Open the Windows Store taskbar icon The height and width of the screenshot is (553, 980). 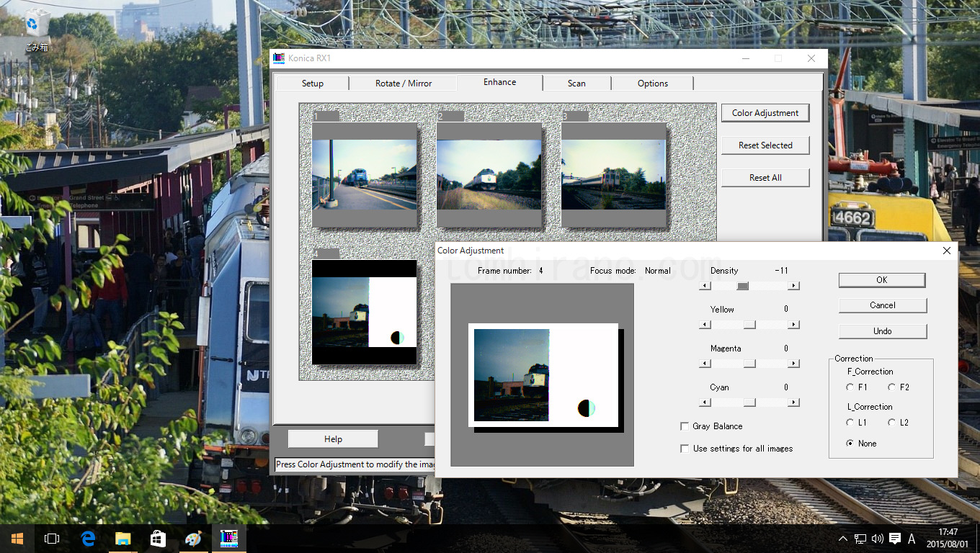[x=159, y=539]
